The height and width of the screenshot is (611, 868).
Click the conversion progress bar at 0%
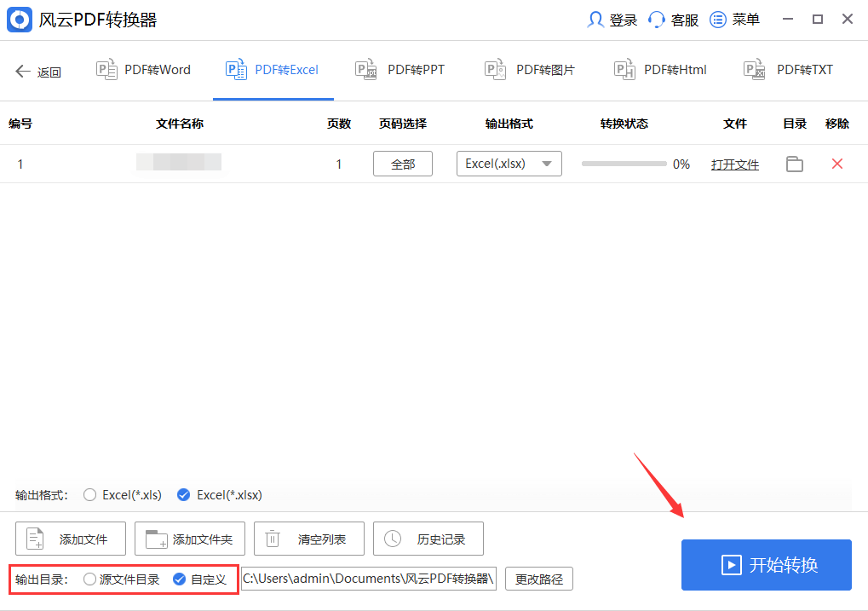[624, 164]
